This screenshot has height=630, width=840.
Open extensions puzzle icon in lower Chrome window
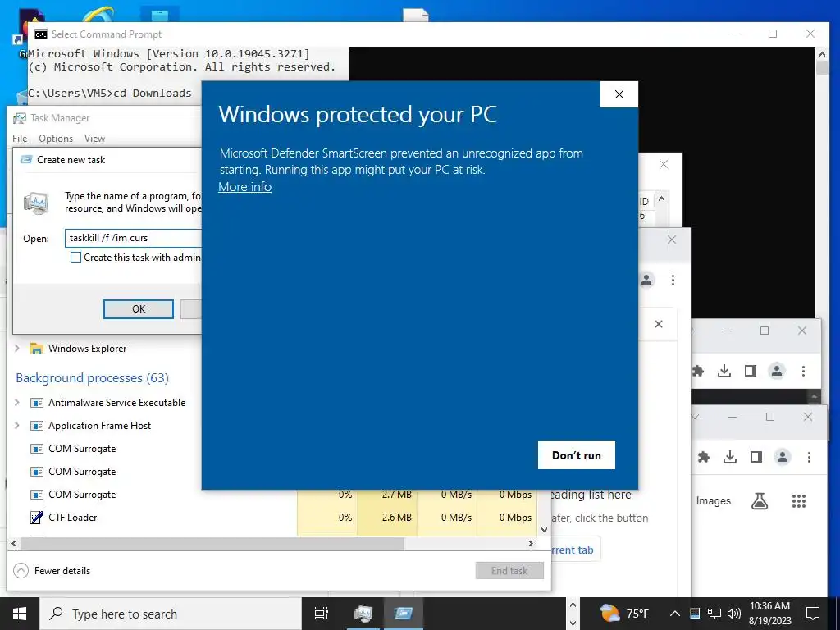click(704, 457)
